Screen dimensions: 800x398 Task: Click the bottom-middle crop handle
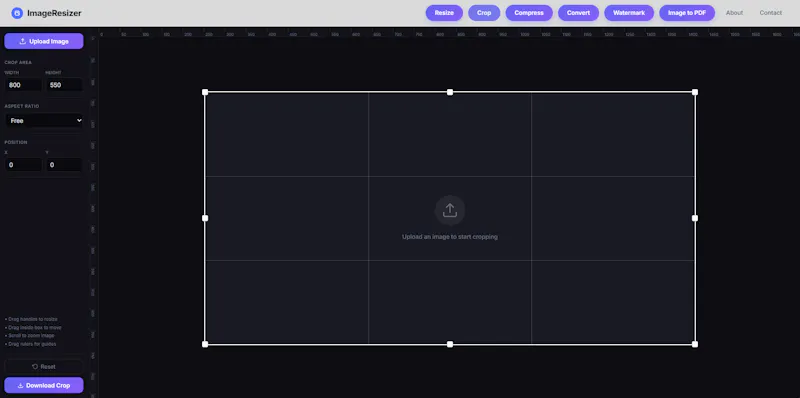click(450, 344)
